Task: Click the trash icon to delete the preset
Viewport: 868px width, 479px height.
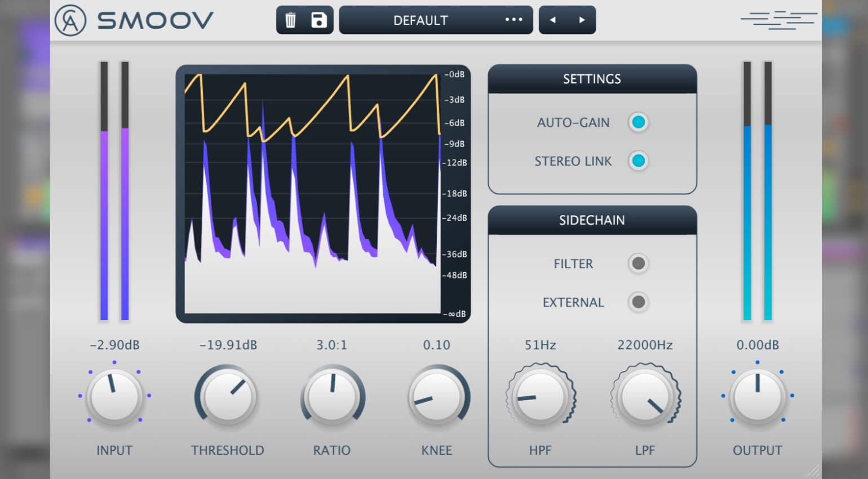Action: pos(291,20)
